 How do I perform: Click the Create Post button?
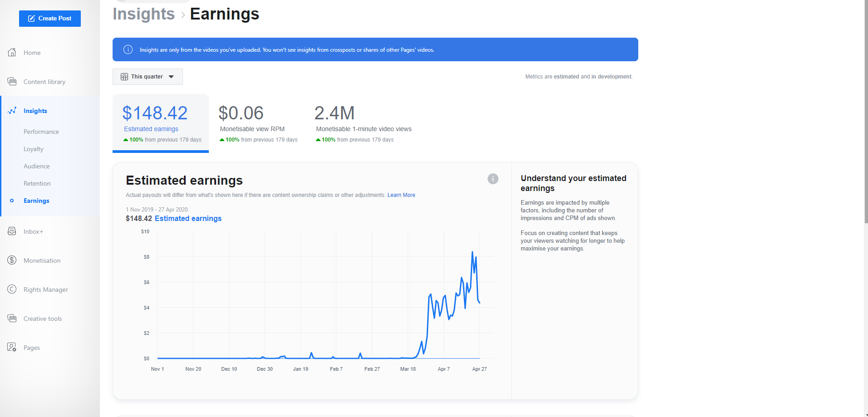click(x=50, y=19)
